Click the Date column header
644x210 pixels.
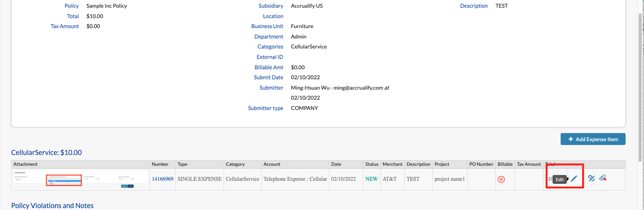click(336, 164)
